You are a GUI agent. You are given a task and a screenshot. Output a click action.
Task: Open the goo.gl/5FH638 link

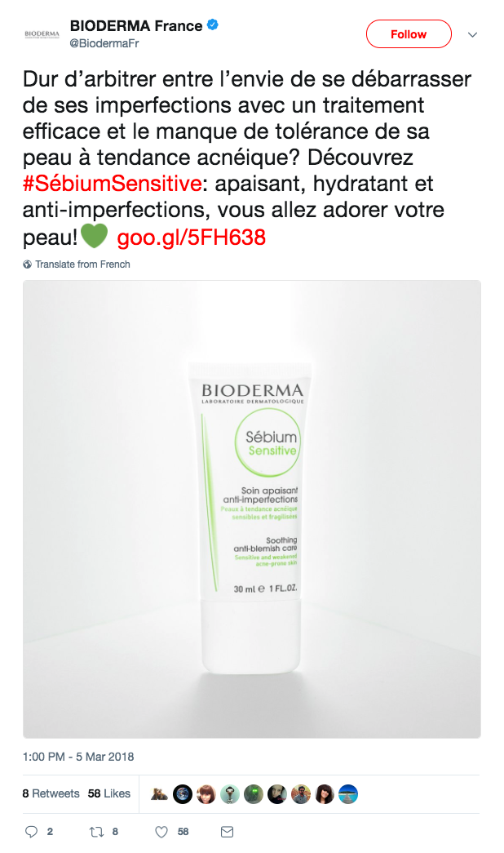(x=192, y=238)
